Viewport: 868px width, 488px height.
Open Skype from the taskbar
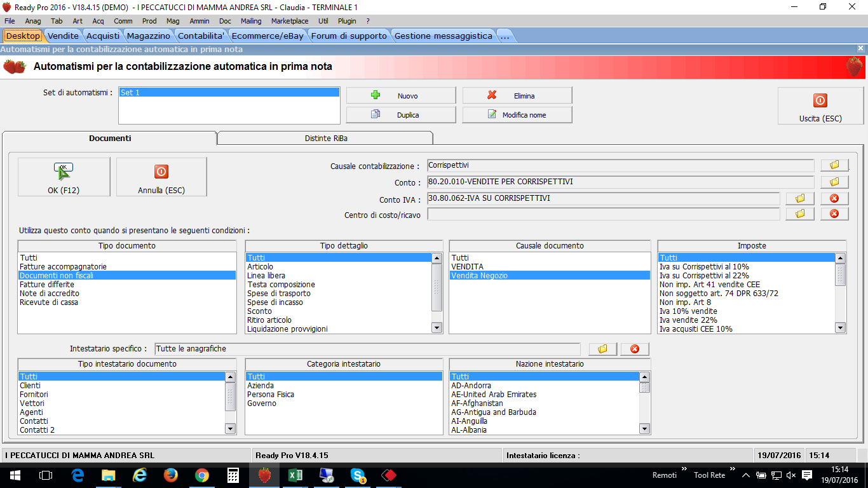(x=357, y=475)
